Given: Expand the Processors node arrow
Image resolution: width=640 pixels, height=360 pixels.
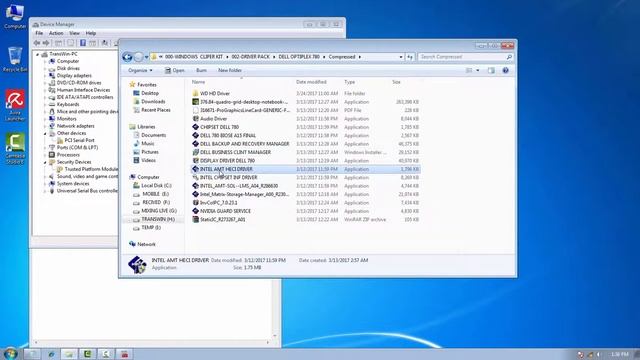Looking at the screenshot, I should (45, 155).
